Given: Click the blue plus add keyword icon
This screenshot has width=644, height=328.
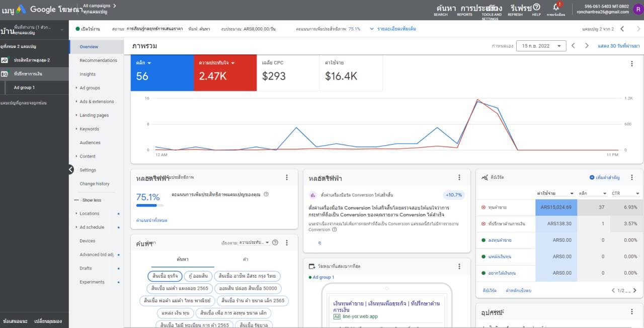Looking at the screenshot, I should (x=592, y=177).
